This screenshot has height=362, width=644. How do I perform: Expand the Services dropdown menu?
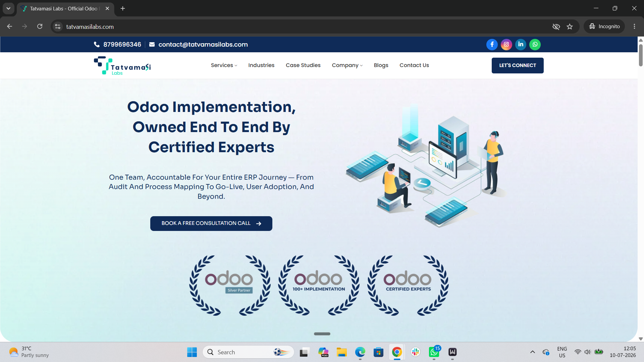[x=224, y=65]
